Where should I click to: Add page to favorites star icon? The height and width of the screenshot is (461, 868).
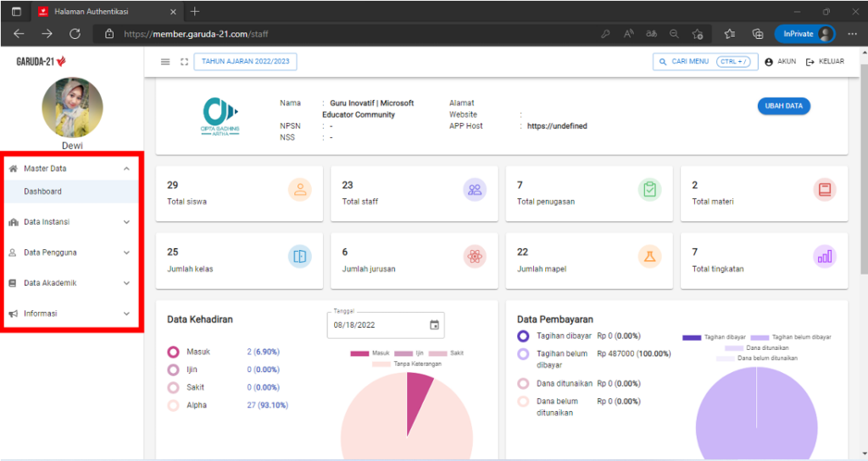coord(698,34)
